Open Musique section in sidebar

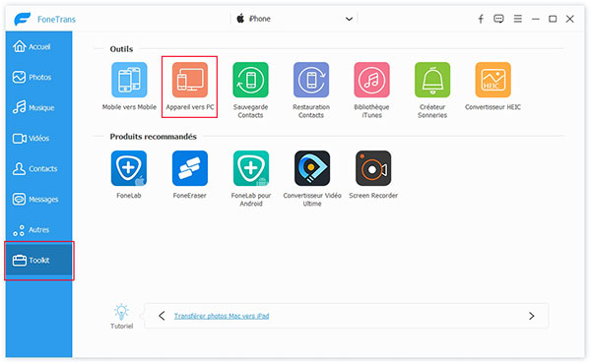coord(38,107)
